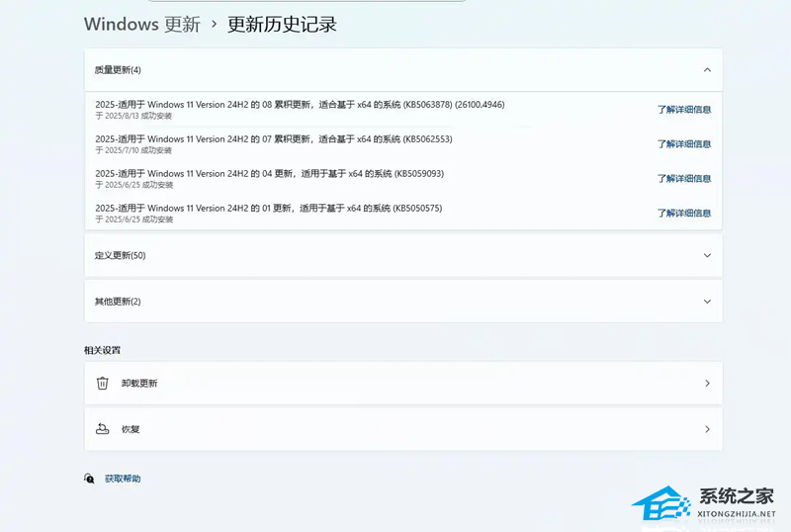Open 了解详细信息 for KB5050575

pos(684,214)
